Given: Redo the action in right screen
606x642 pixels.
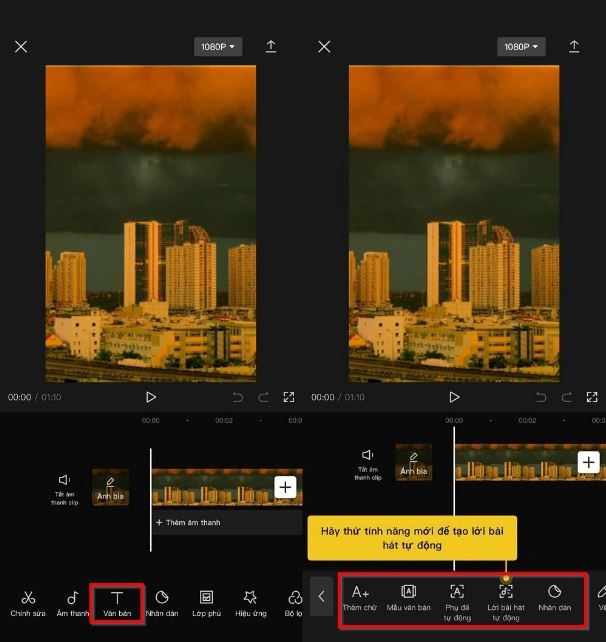Looking at the screenshot, I should (x=567, y=397).
